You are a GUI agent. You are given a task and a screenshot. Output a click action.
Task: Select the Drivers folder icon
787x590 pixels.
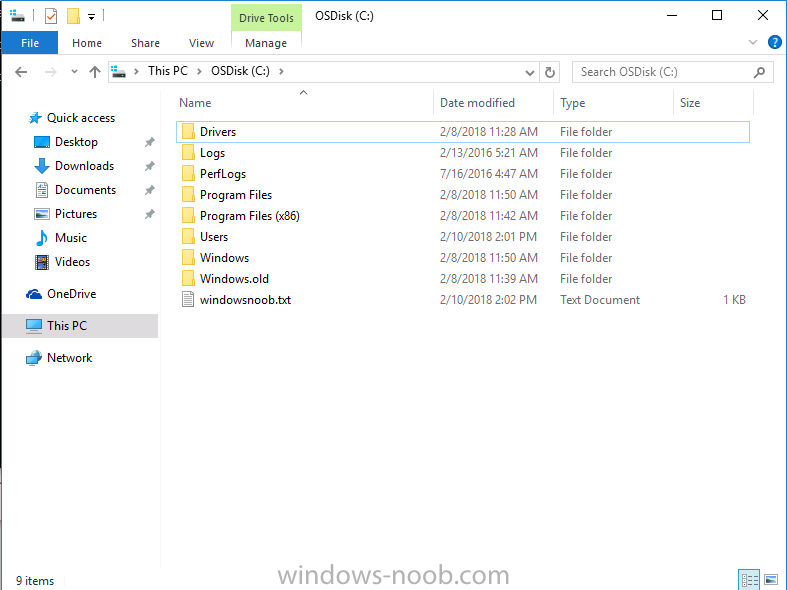pos(188,131)
